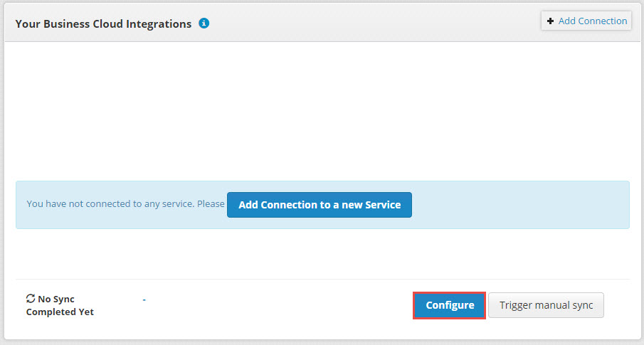Click the No Sync Completed Yet label
This screenshot has width=644, height=345.
60,305
